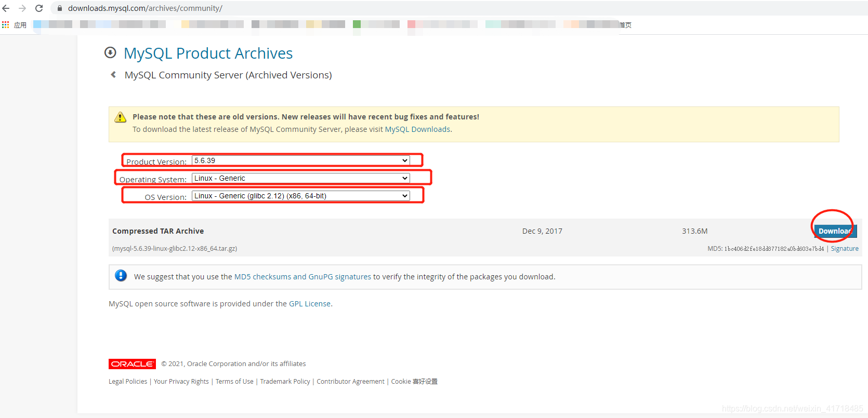The image size is (868, 418).
Task: Follow the MySQL Downloads link
Action: [x=418, y=129]
